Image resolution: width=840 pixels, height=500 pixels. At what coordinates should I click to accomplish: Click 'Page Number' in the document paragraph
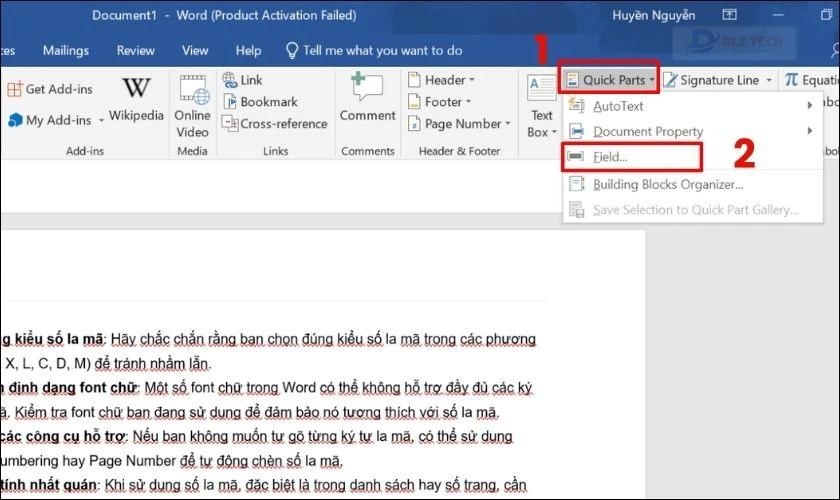132,461
